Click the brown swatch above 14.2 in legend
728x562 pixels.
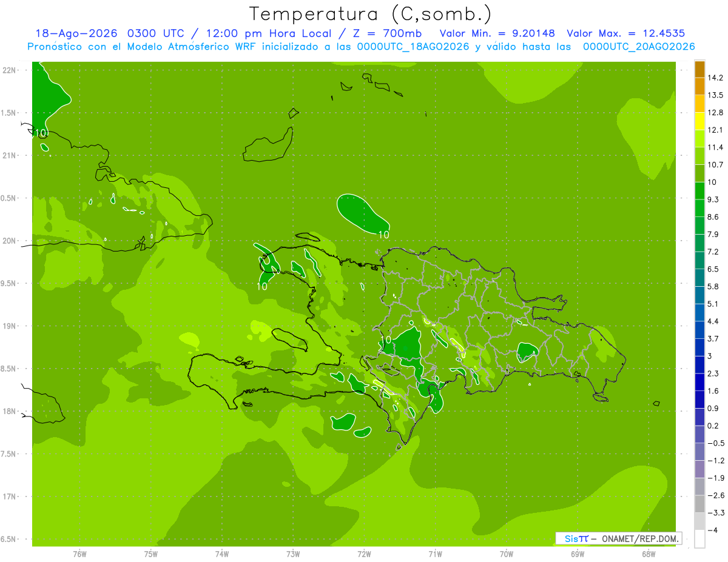pyautogui.click(x=699, y=69)
